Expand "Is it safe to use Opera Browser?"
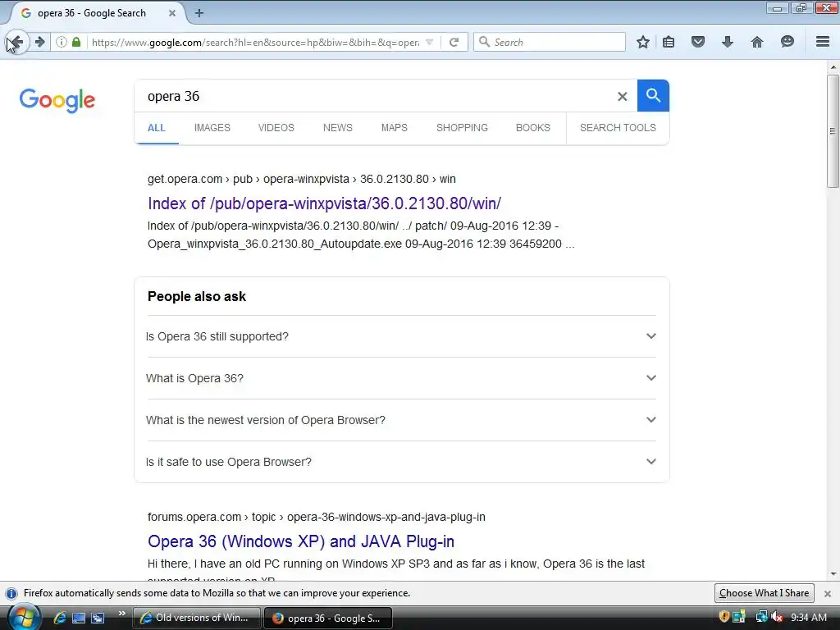840x630 pixels. click(x=401, y=462)
